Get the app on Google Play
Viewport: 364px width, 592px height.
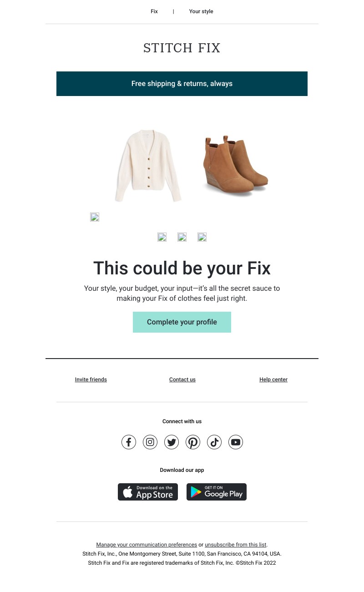tap(217, 492)
